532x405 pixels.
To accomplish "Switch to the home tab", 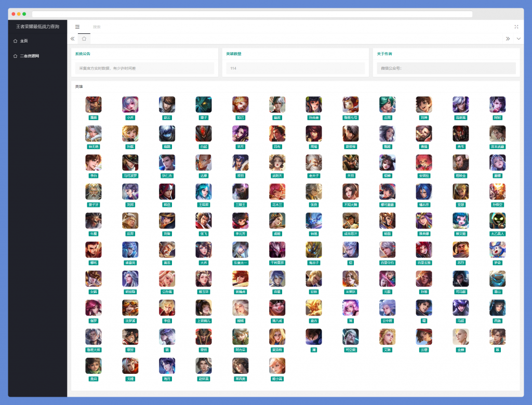I will [84, 38].
